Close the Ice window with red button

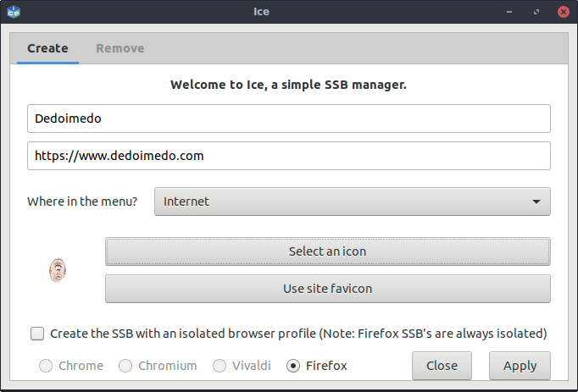coord(563,12)
